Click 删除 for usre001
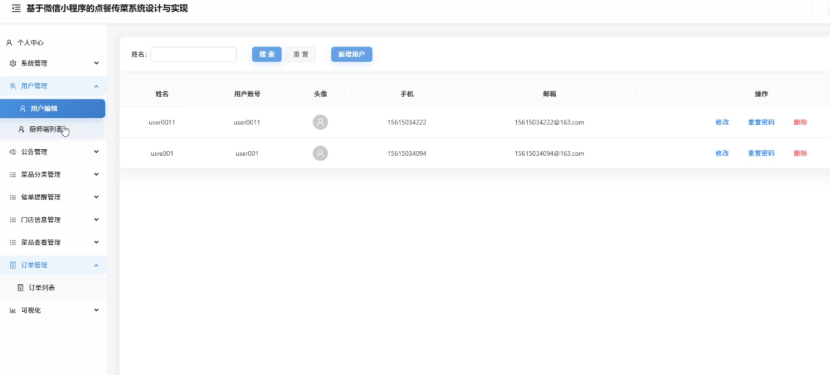This screenshot has width=830, height=375. pos(800,154)
